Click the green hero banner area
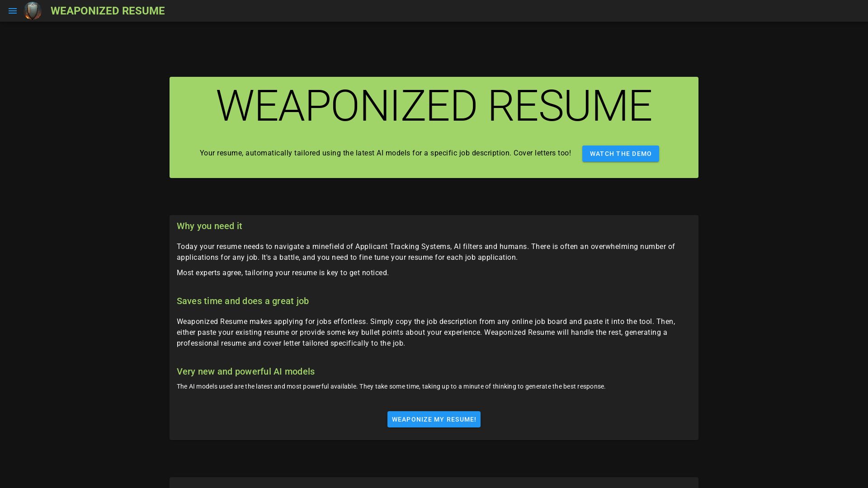 tap(434, 127)
